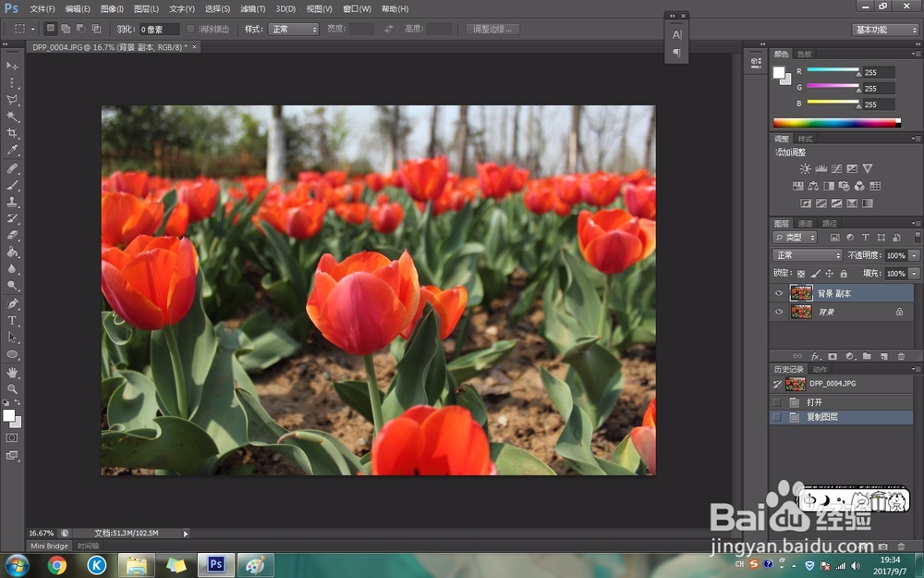The image size is (924, 578).
Task: Open the 图像(I) menu
Action: (112, 9)
